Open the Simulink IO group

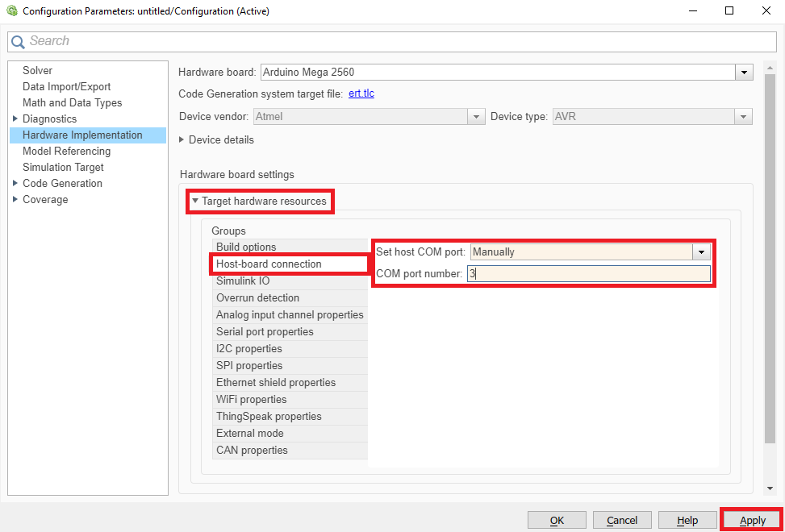243,281
